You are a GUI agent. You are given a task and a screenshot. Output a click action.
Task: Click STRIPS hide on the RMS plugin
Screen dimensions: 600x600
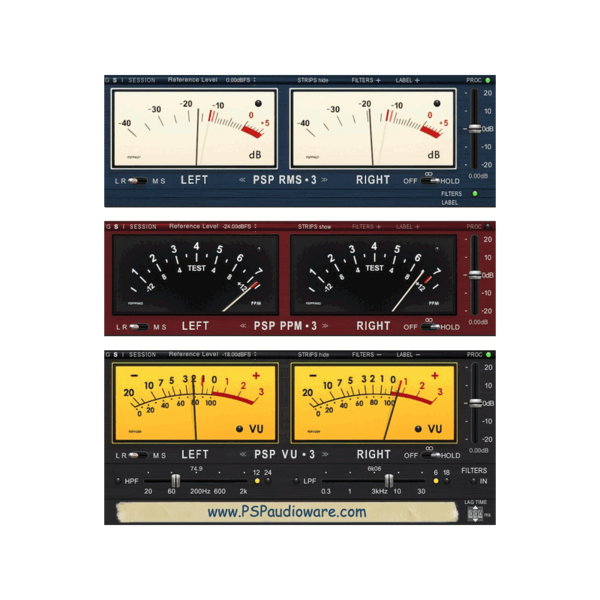tap(313, 80)
